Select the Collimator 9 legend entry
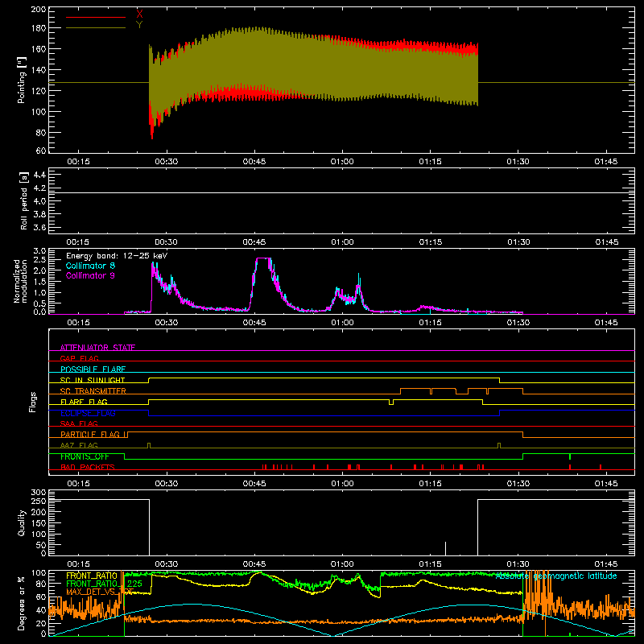 (90, 275)
